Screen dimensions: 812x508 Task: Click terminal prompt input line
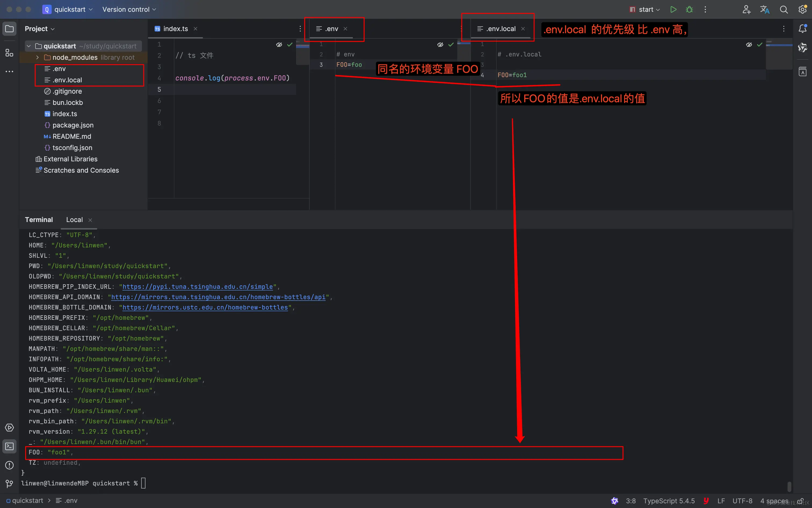83,484
